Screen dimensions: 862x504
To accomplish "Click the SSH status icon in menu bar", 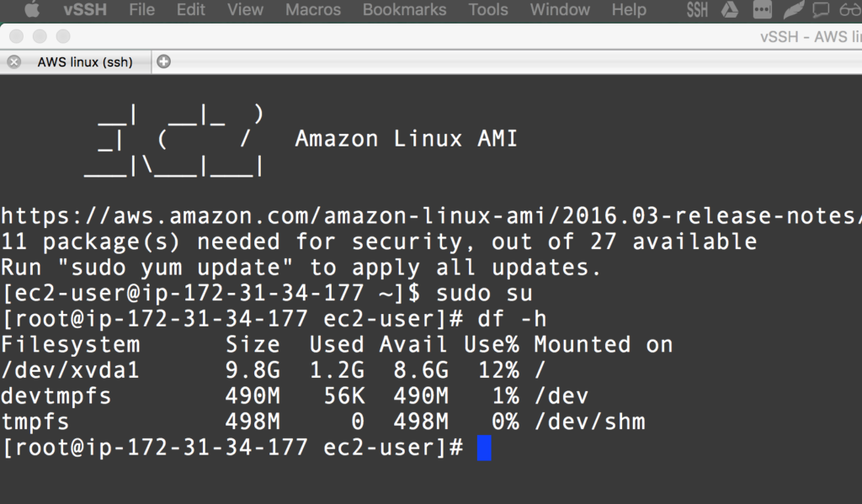I will (697, 10).
